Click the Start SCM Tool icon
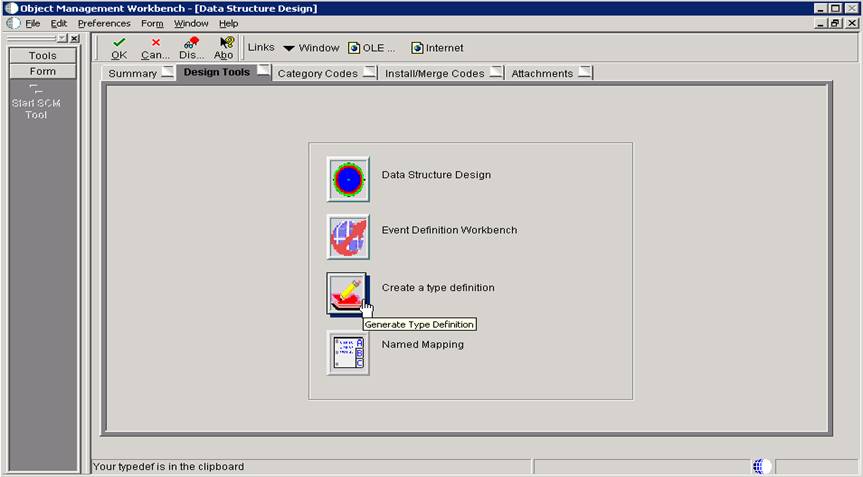The height and width of the screenshot is (477, 863). point(36,102)
